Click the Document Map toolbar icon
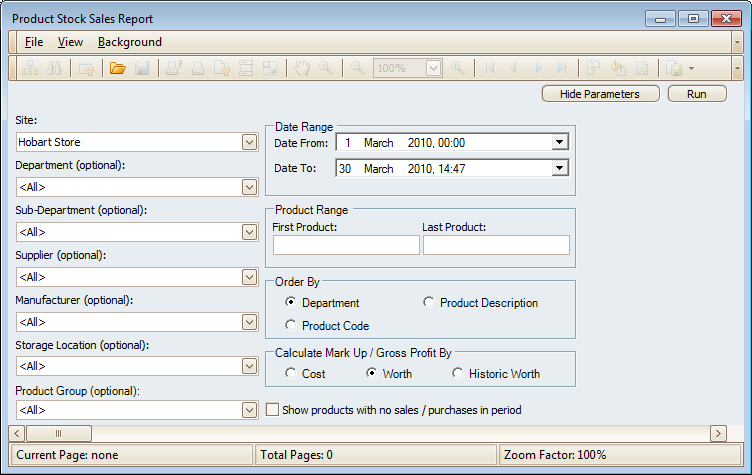 coord(30,68)
